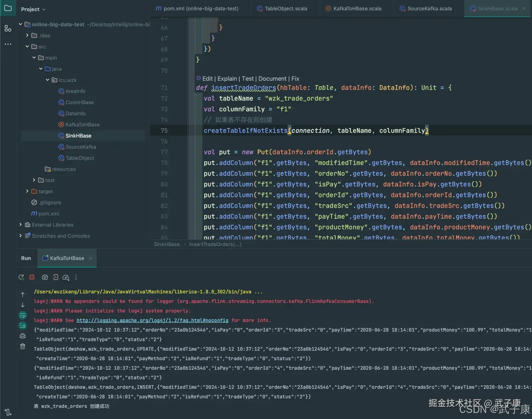This screenshot has height=419, width=532.
Task: Collapse the src folder
Action: click(27, 46)
